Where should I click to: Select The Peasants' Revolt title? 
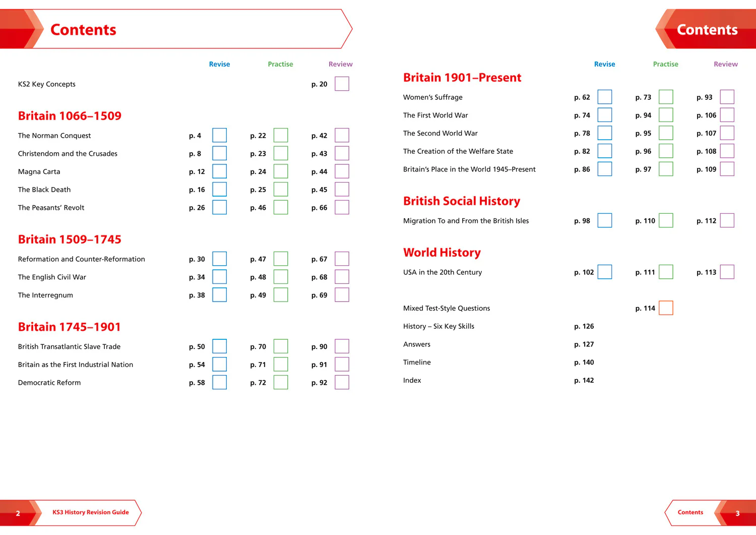coord(51,208)
